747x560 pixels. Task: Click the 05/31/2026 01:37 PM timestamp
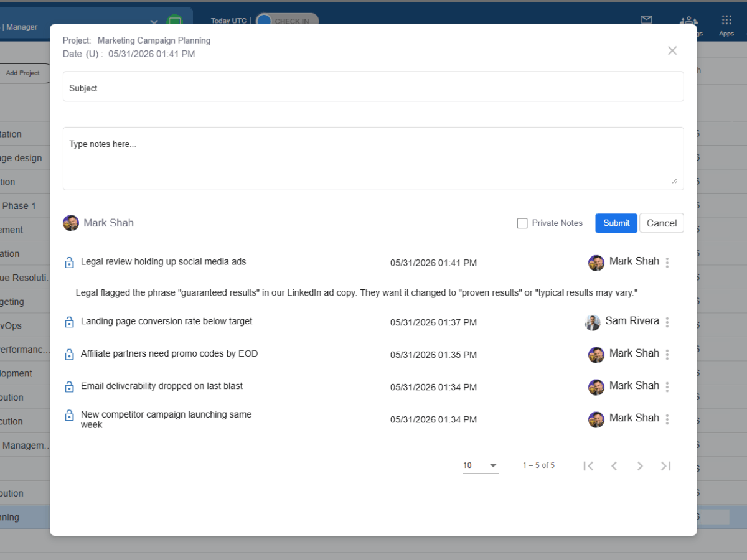point(433,322)
